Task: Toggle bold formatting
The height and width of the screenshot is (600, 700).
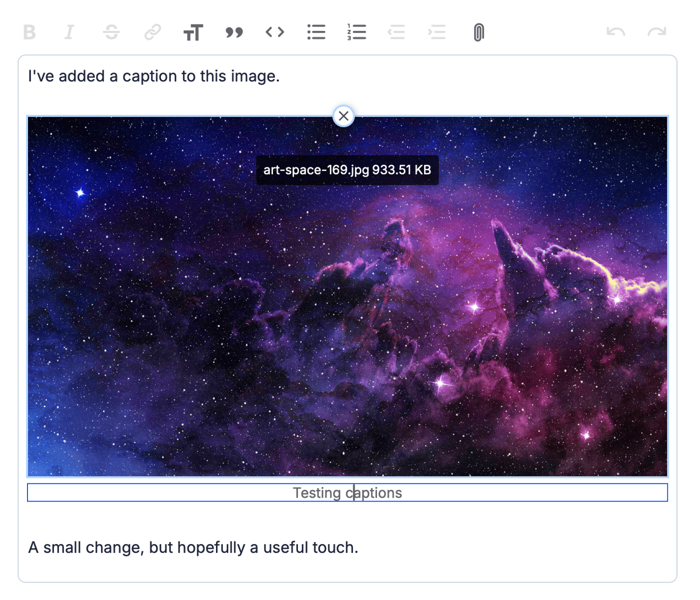Action: [x=30, y=32]
